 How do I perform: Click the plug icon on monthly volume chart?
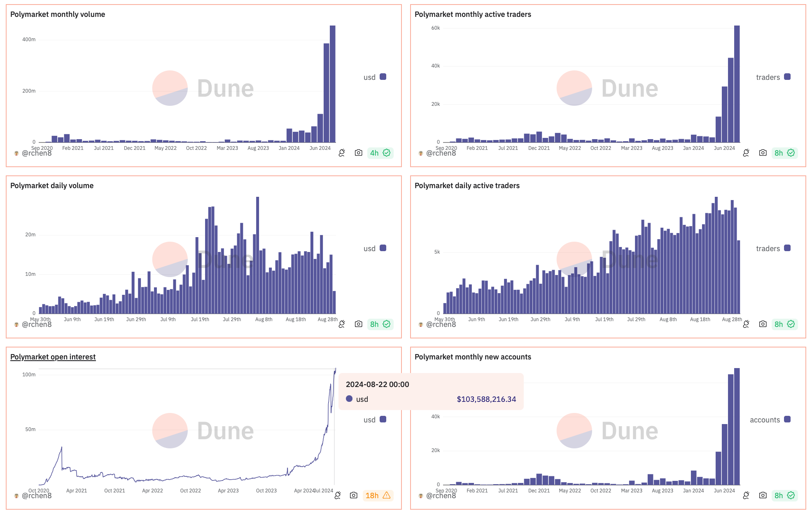coord(342,153)
